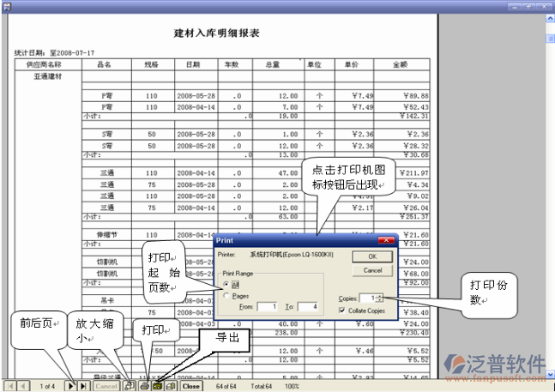Click the export icon in bottom toolbar
Viewport: 555px width, 392px height.
click(x=158, y=387)
